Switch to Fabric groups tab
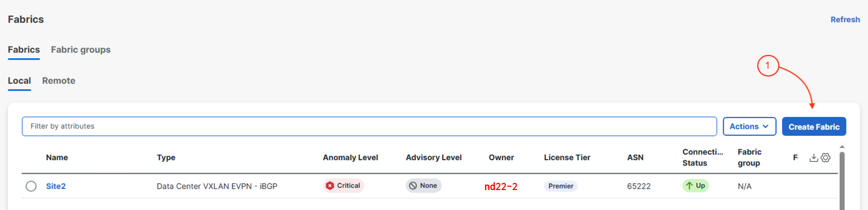The height and width of the screenshot is (210, 868). coord(81,50)
